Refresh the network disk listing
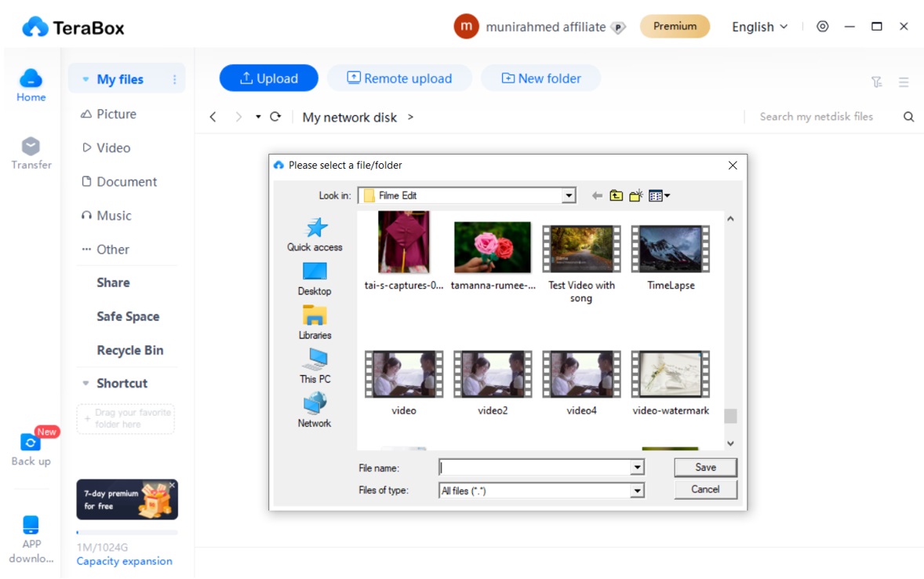This screenshot has width=924, height=579. (275, 117)
